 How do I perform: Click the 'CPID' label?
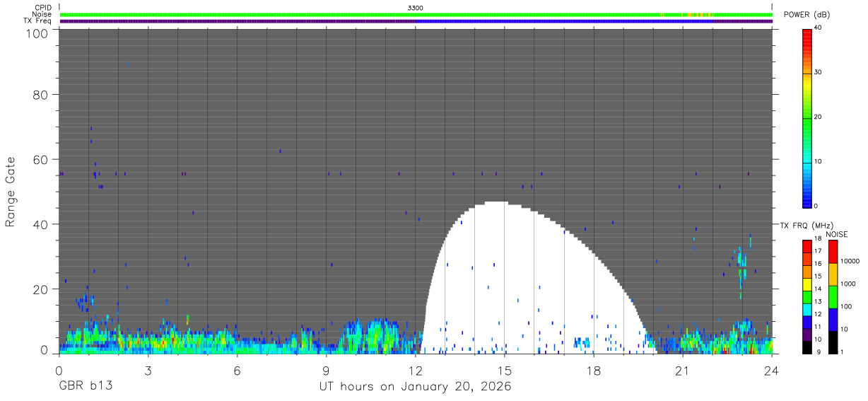pyautogui.click(x=43, y=8)
